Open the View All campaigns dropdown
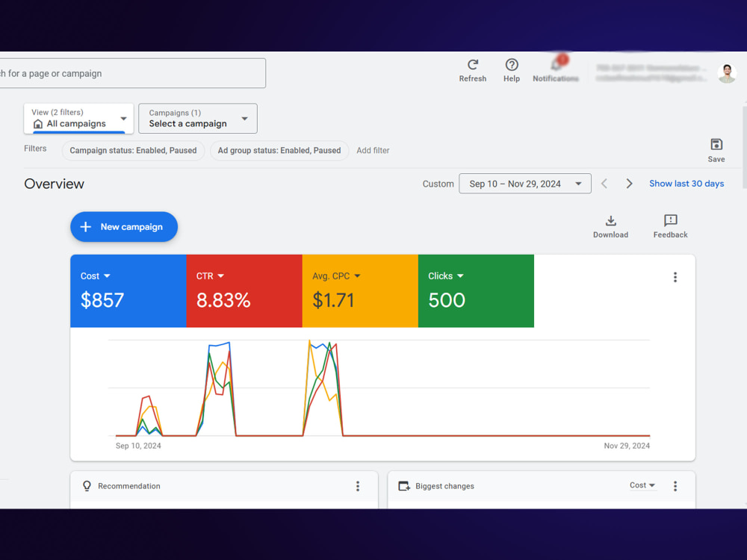The image size is (747, 560). [x=78, y=119]
